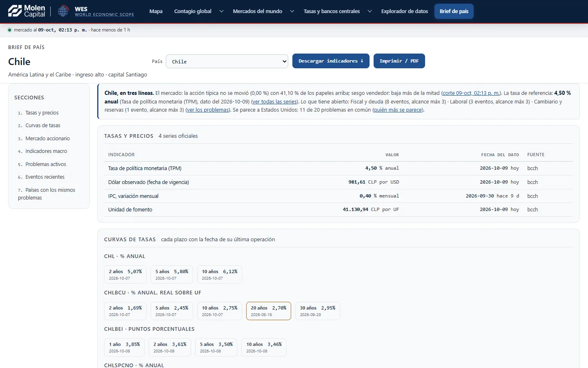Viewport: 588px width, 368px height.
Task: Select the CHL 10 años 6,12% chip
Action: 220,274
